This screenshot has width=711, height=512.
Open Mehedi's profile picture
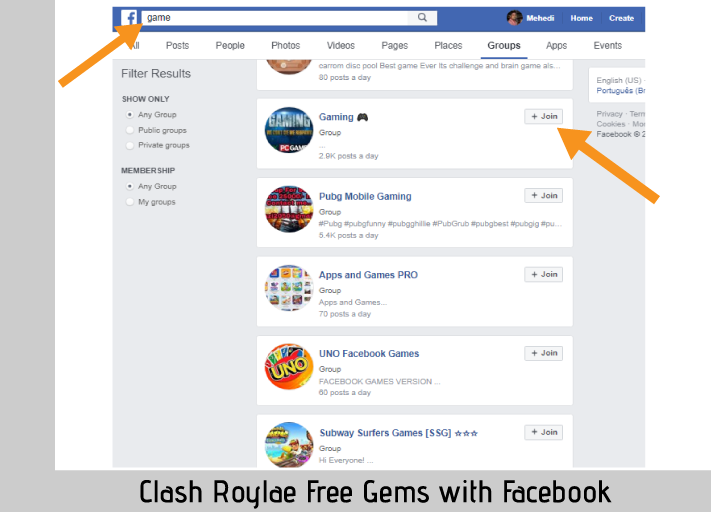(x=514, y=18)
